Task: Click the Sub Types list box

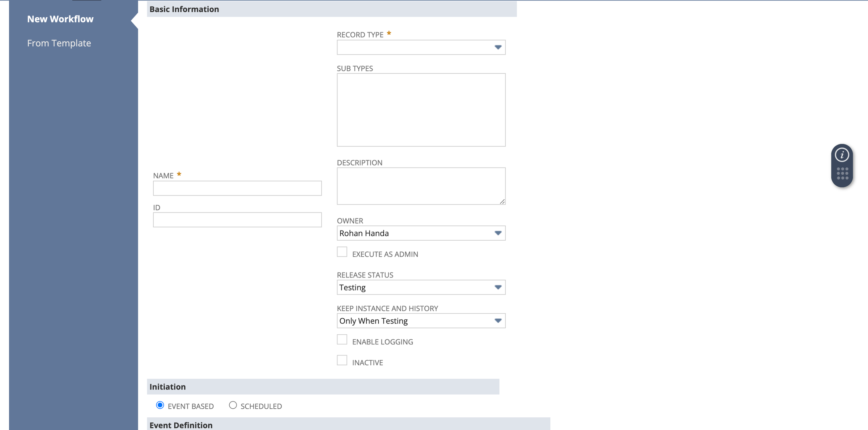Action: coord(421,110)
